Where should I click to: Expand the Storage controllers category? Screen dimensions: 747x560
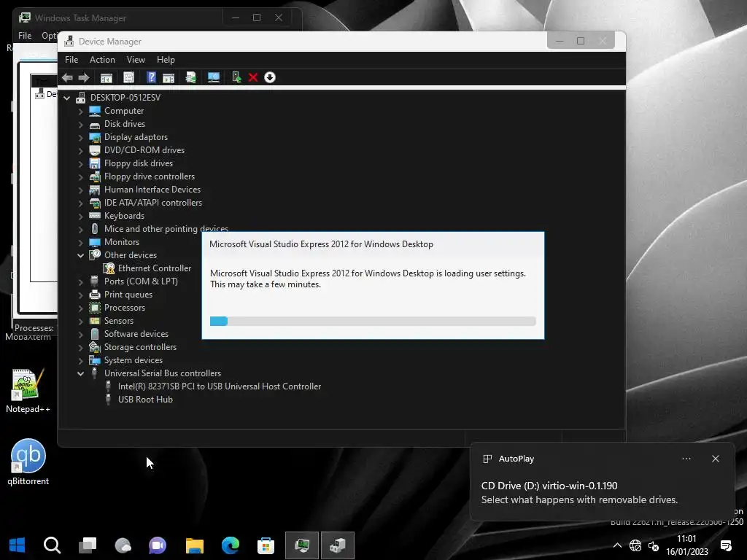(80, 348)
